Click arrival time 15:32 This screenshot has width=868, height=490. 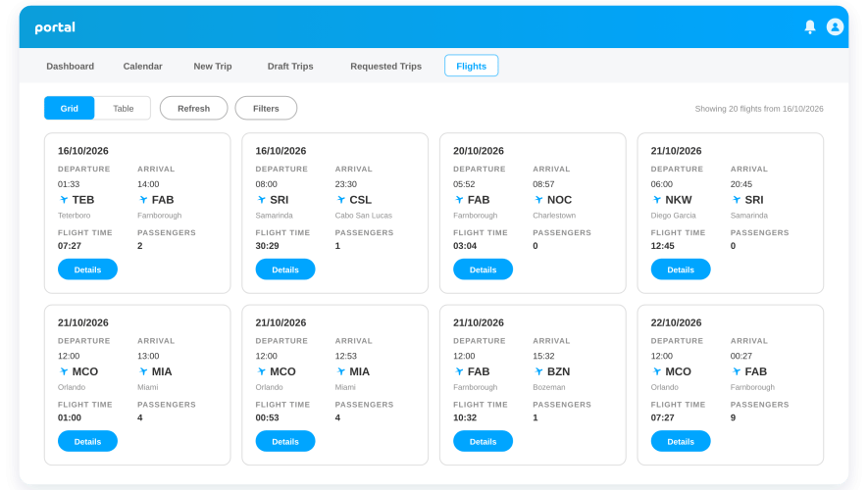click(543, 356)
